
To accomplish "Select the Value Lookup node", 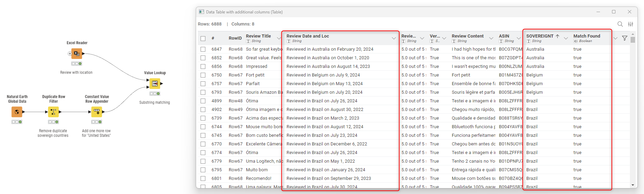I will [155, 83].
